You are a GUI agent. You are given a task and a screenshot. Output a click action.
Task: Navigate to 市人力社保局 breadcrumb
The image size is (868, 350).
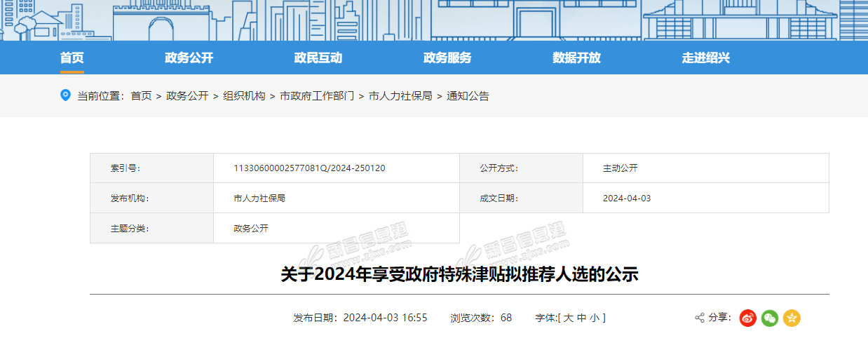coord(400,96)
